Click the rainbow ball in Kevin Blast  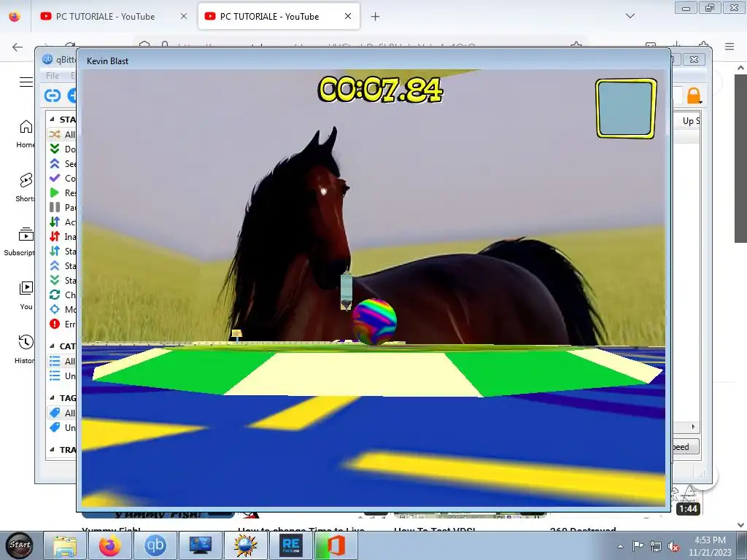pyautogui.click(x=374, y=322)
